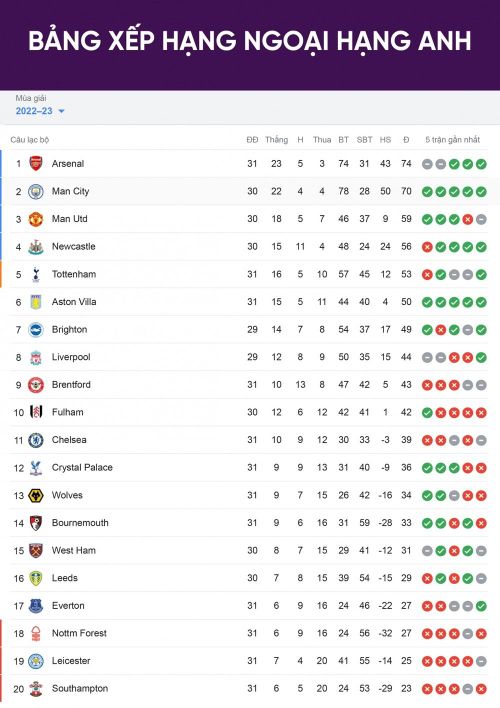
Task: Click Southampton's latest red loss indicator
Action: pos(481,689)
